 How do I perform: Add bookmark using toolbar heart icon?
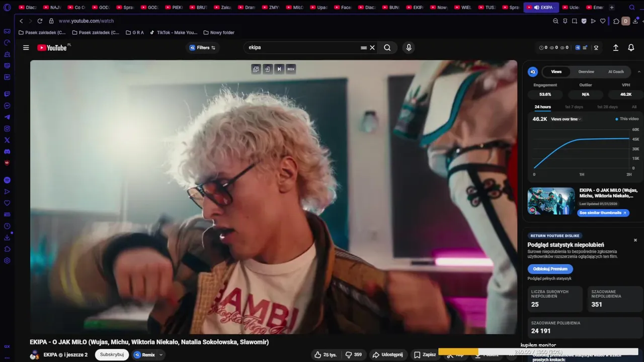(603, 21)
